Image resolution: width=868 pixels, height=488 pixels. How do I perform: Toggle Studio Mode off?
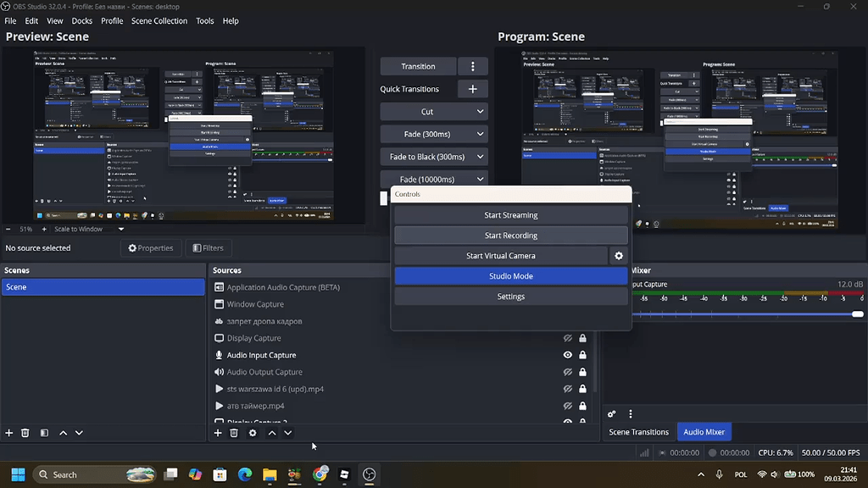click(510, 276)
